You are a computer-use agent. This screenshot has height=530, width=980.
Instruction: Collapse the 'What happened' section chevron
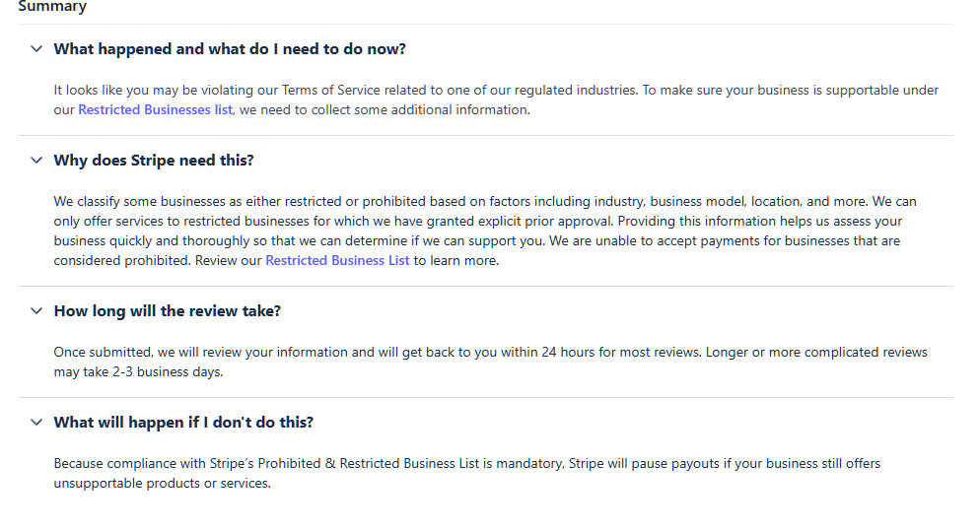[36, 48]
